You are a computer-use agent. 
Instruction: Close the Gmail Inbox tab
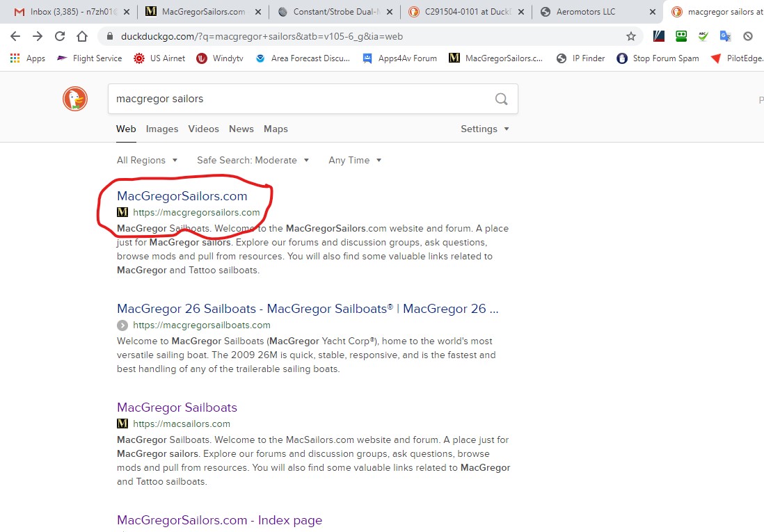126,12
